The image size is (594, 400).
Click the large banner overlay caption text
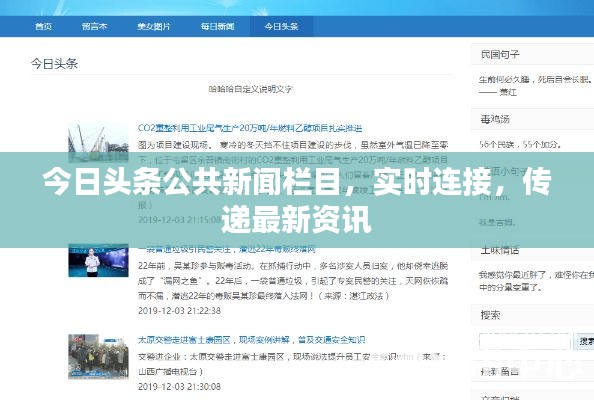(297, 200)
